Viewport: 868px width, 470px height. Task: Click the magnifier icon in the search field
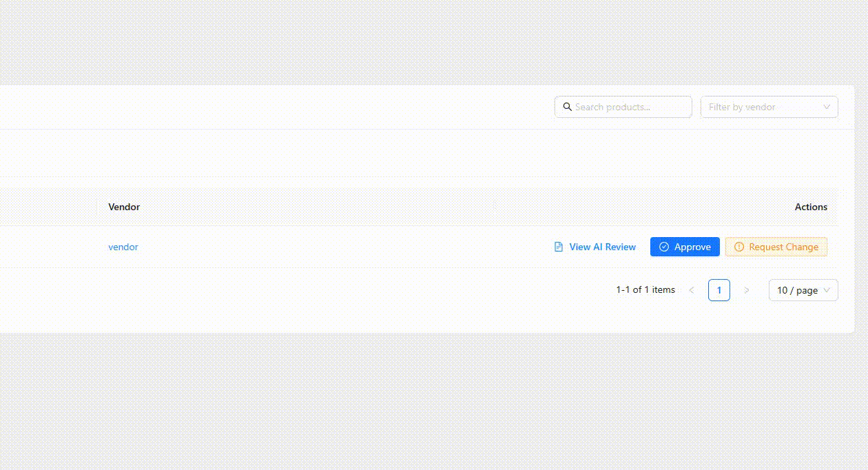[568, 107]
